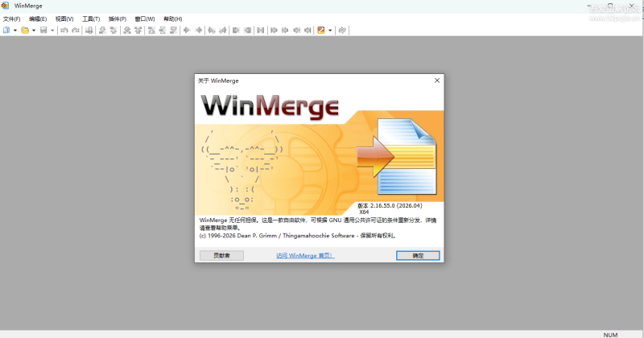Click the Current Difference toolbar icon
644x338 pixels.
pyautogui.click(x=163, y=30)
